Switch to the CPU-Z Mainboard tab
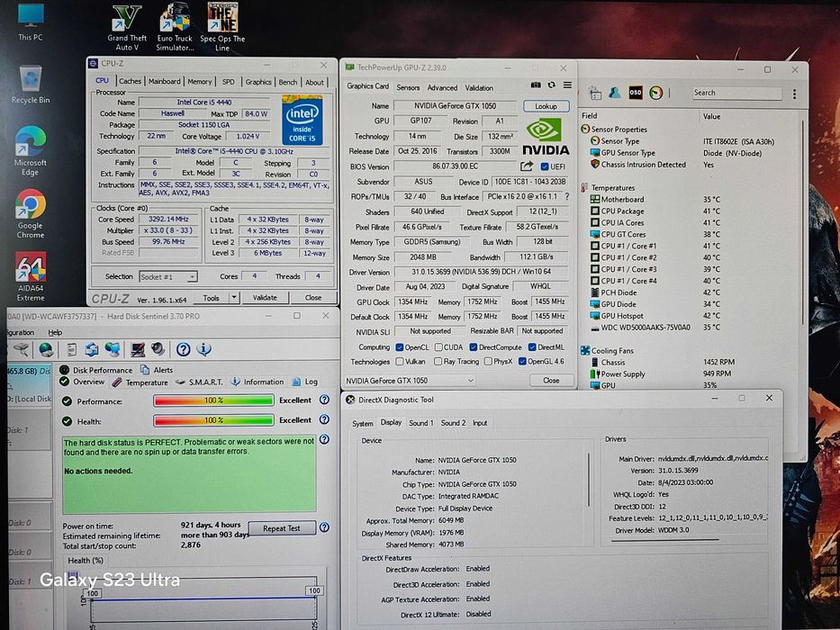 tap(165, 81)
